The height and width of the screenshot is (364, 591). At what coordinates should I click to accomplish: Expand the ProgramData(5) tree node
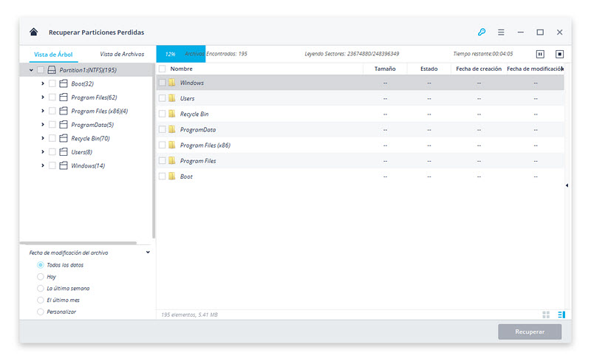point(43,124)
